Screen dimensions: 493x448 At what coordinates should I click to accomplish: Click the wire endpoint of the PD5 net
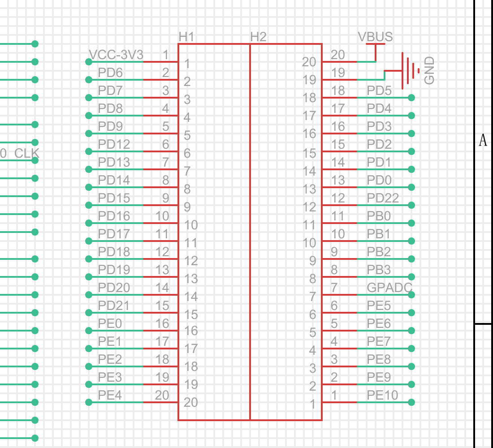411,98
